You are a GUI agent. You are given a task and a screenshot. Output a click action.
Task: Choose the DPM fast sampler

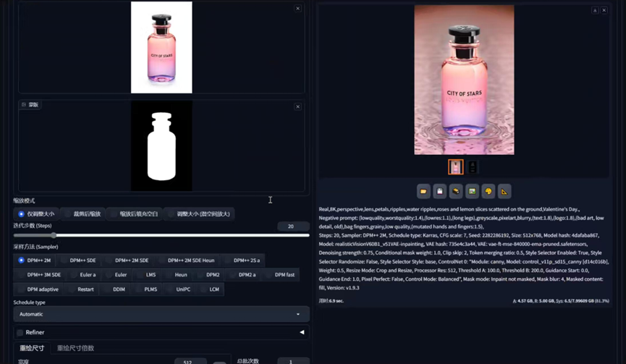click(281, 274)
